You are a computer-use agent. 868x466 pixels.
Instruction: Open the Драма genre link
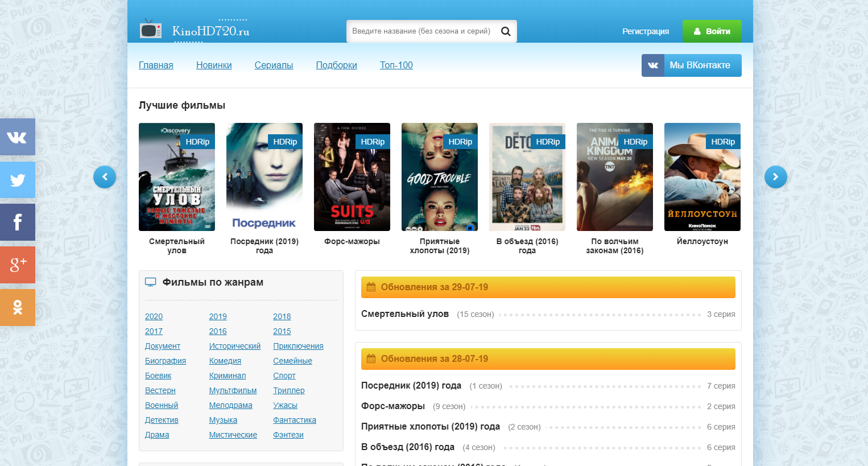point(157,435)
